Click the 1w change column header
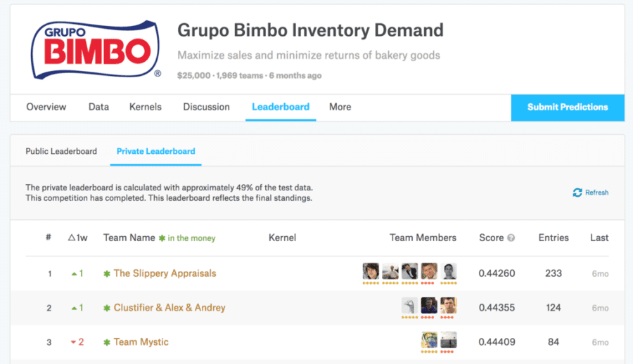The height and width of the screenshot is (364, 633). point(77,238)
